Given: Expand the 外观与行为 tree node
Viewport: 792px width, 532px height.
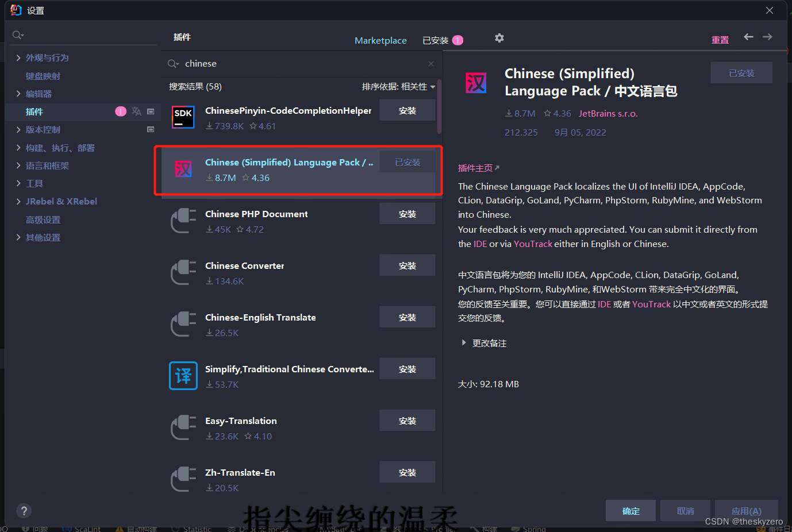Looking at the screenshot, I should [18, 57].
